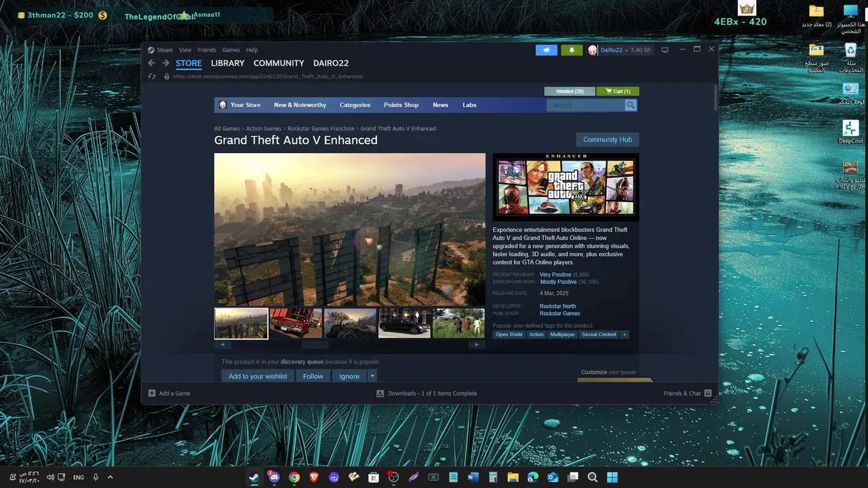Open the Recycle Bin on the desktop

850,58
